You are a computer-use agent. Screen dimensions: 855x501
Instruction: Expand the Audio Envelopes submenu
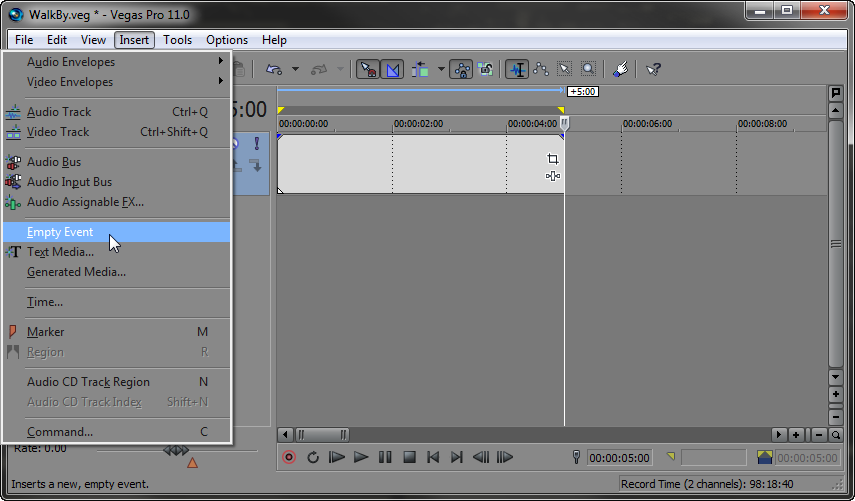[x=117, y=62]
